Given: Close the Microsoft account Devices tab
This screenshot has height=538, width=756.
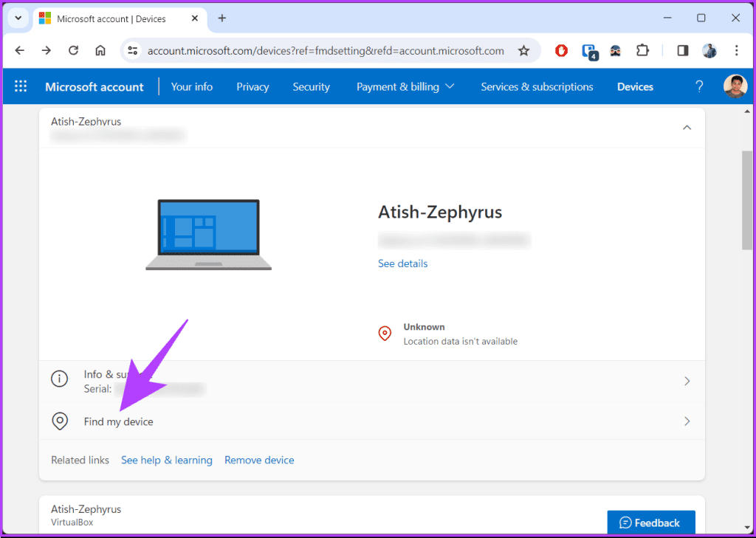Looking at the screenshot, I should (195, 18).
